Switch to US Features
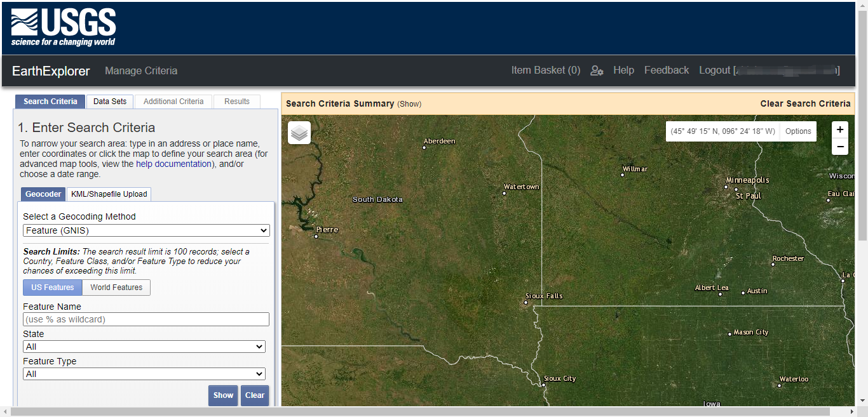This screenshot has height=417, width=868. click(53, 288)
